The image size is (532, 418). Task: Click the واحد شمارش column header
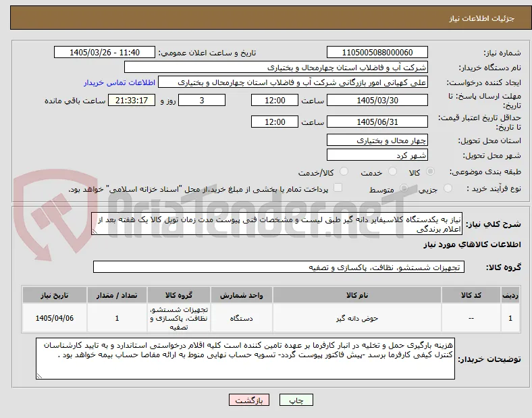(x=241, y=295)
